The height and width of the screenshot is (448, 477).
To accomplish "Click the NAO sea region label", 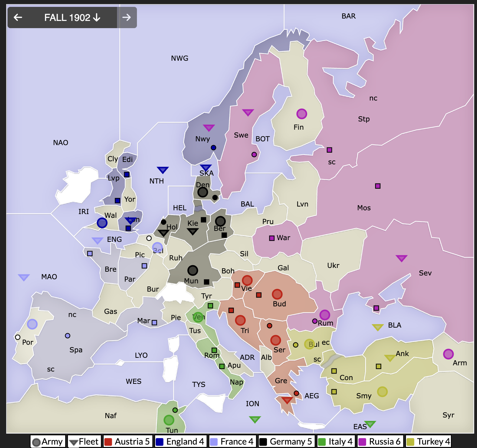I will 61,143.
